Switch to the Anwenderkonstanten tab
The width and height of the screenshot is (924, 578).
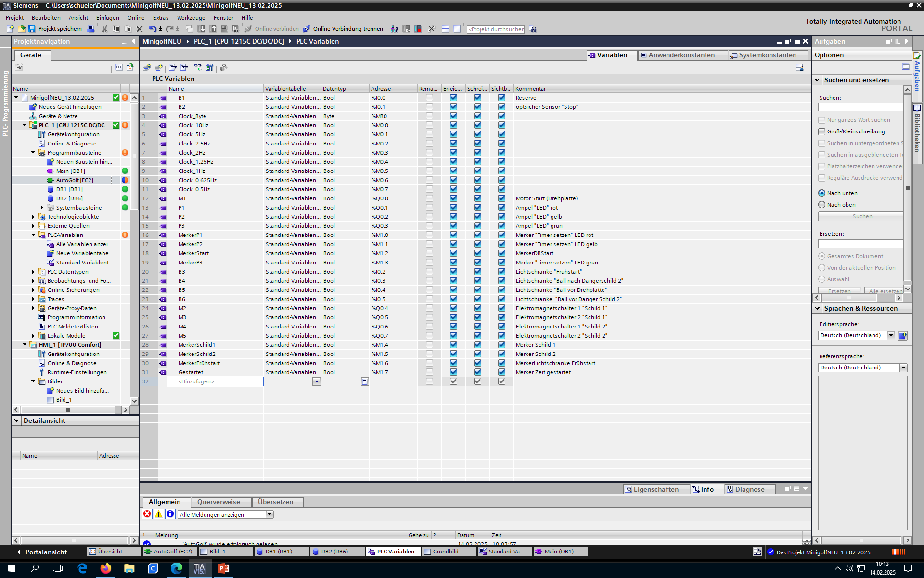tap(681, 55)
